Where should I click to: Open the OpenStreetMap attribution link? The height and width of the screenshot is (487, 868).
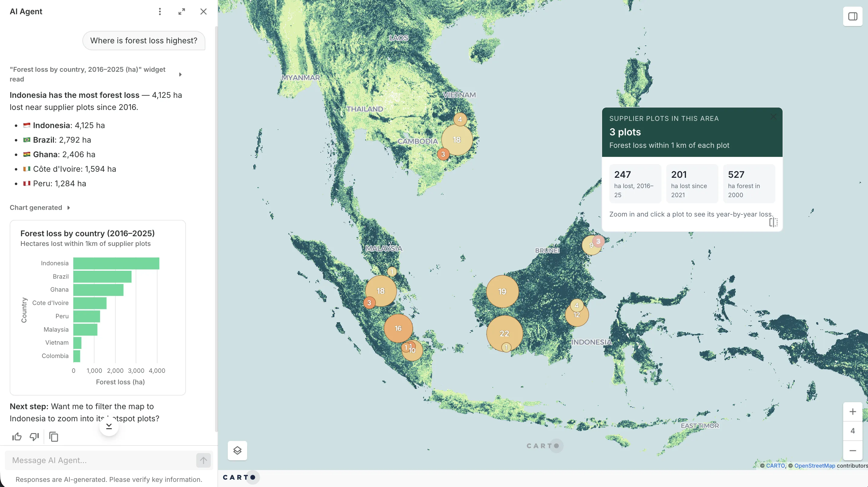point(815,466)
